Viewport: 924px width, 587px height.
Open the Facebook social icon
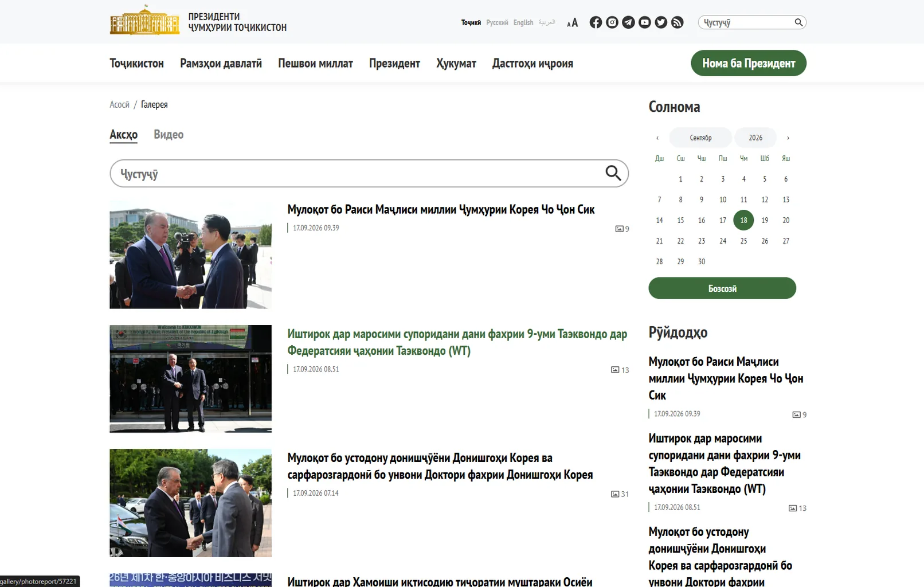596,22
